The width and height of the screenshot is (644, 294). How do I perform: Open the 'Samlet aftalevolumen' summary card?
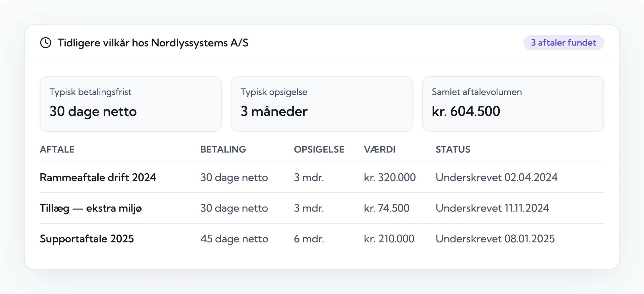coord(513,104)
